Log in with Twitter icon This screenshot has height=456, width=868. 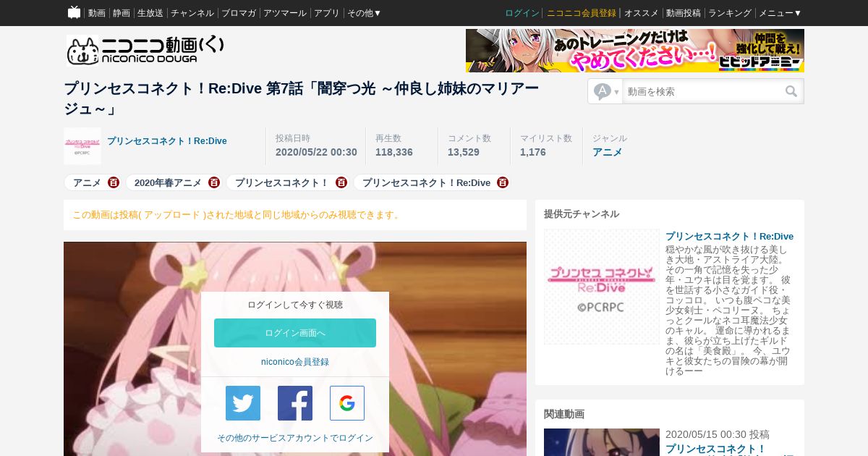pos(243,403)
